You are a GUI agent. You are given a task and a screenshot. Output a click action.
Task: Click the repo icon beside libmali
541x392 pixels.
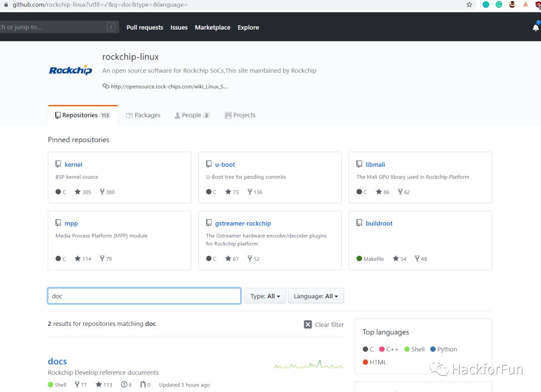pos(359,164)
